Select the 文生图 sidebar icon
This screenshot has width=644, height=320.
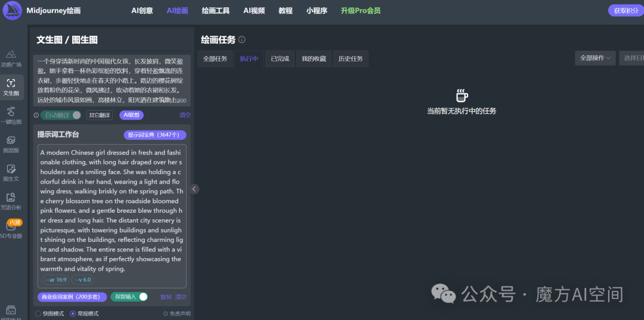click(11, 86)
